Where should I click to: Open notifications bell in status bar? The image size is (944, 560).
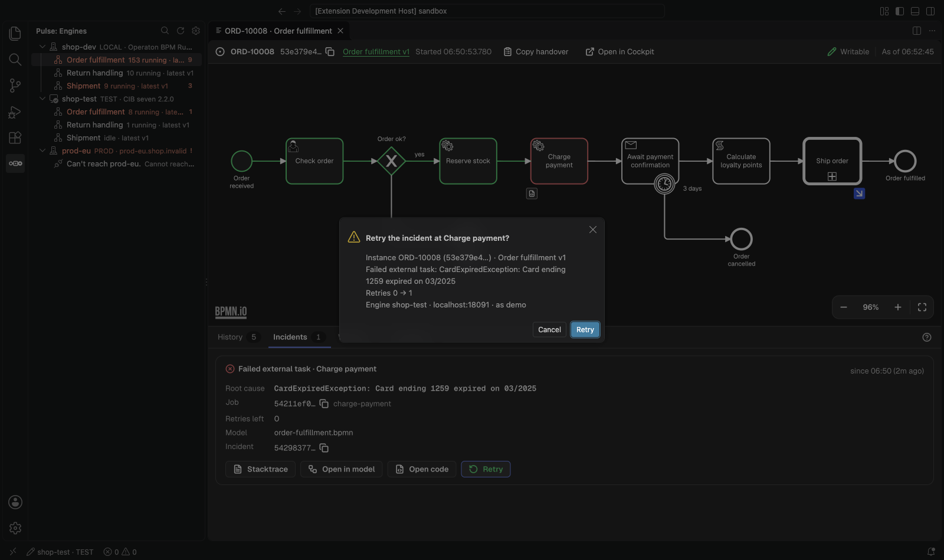(x=931, y=552)
